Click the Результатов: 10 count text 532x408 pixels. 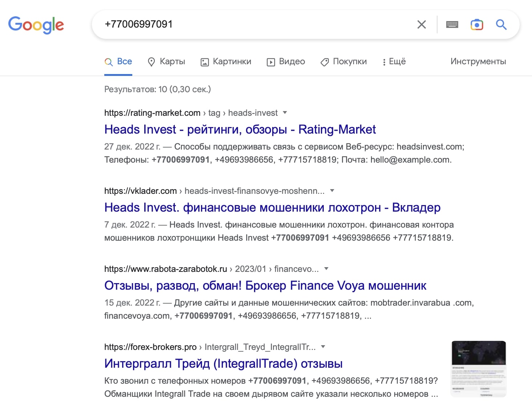157,89
